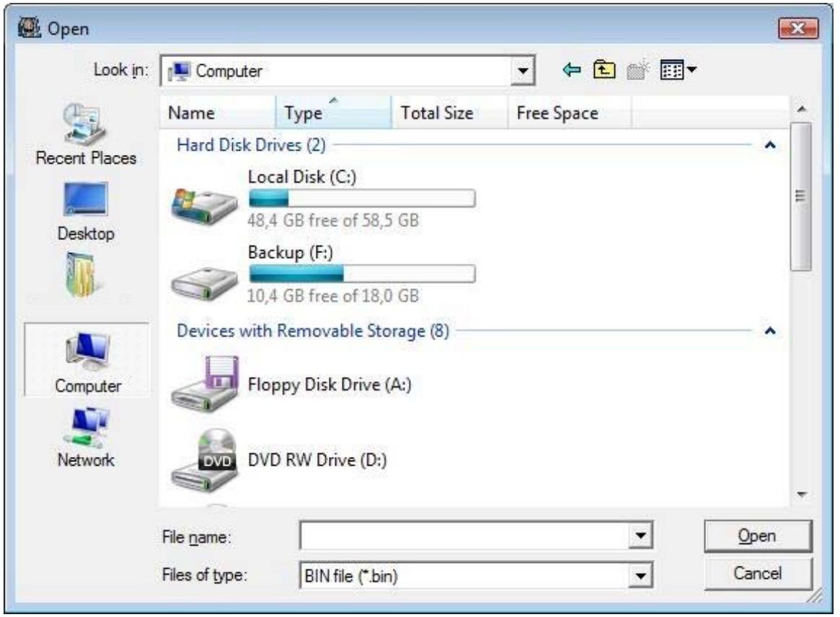Collapse Devices with Removable Storage group

click(770, 331)
